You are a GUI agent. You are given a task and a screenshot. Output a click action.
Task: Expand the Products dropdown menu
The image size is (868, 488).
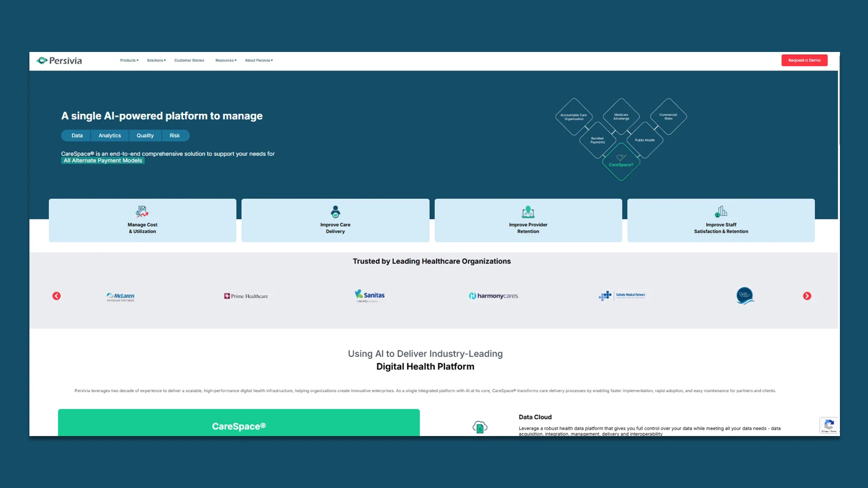click(129, 61)
